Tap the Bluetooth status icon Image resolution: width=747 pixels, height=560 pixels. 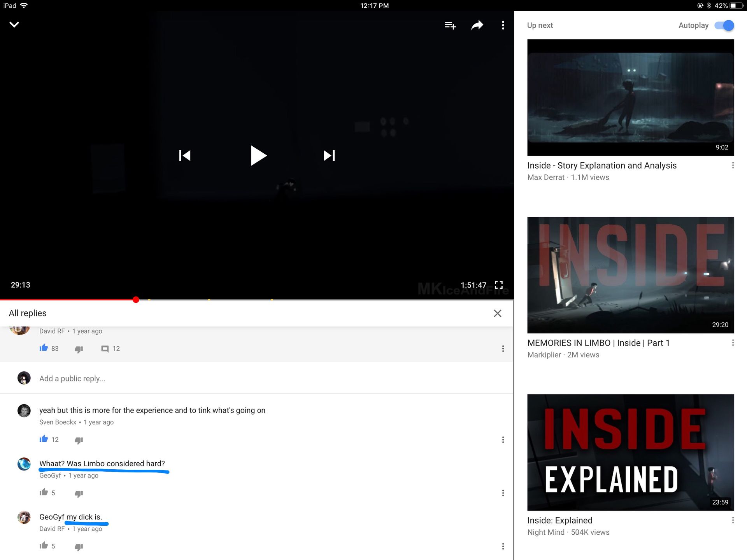[709, 5]
